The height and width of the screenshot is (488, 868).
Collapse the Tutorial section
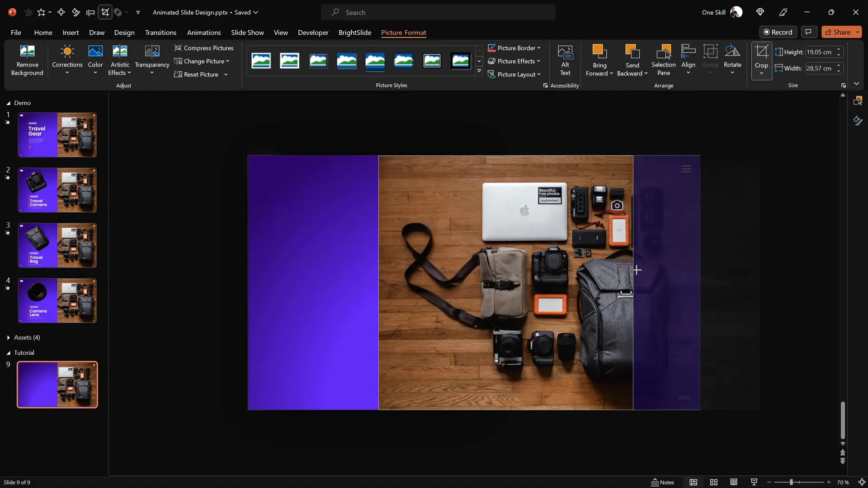coord(8,353)
